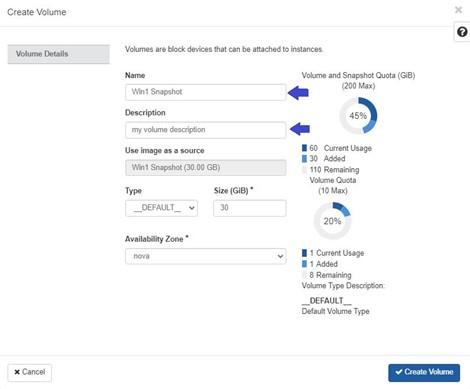The width and height of the screenshot is (470, 389).
Task: Select the Volume Details tab
Action: click(58, 54)
